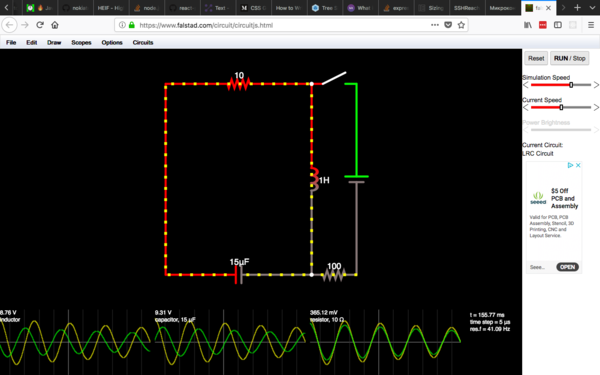This screenshot has height=375, width=600.
Task: Open a new browser tab
Action: (577, 8)
